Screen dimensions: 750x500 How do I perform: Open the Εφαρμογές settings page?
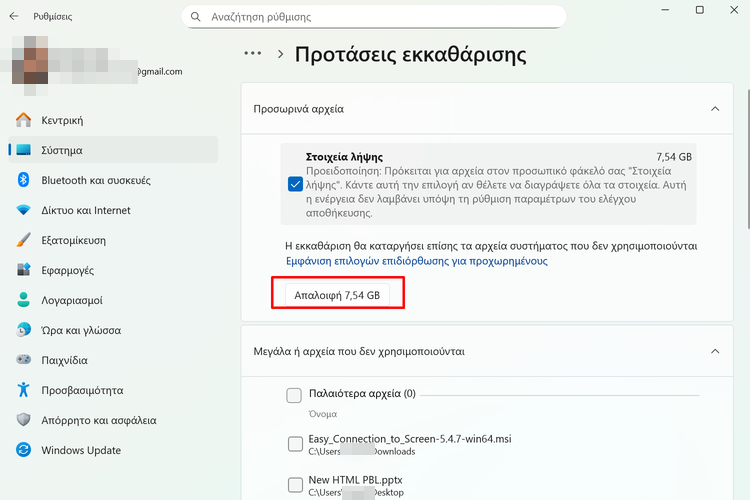click(x=67, y=270)
